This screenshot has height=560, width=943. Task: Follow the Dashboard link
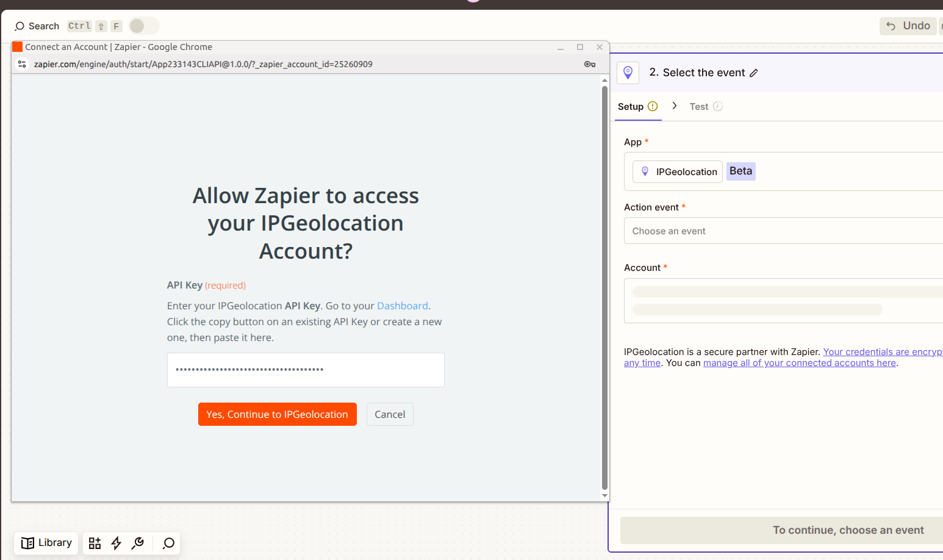click(402, 306)
